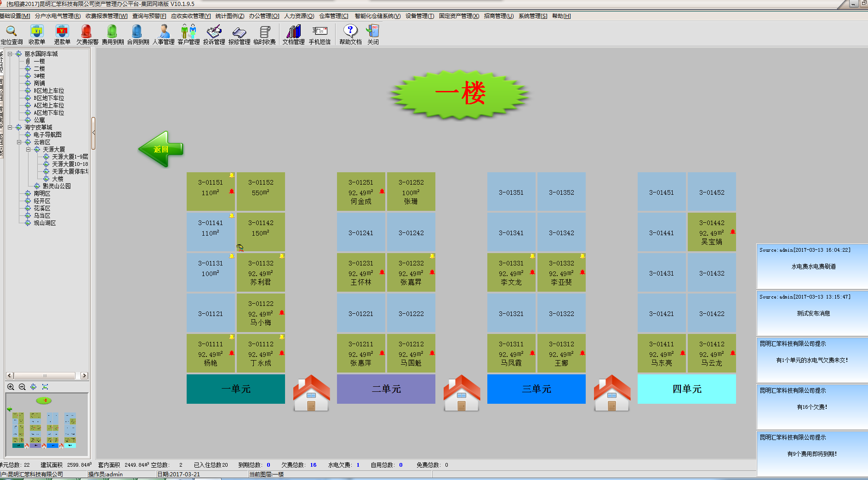Click the pan/center icon above minimap

34,387
